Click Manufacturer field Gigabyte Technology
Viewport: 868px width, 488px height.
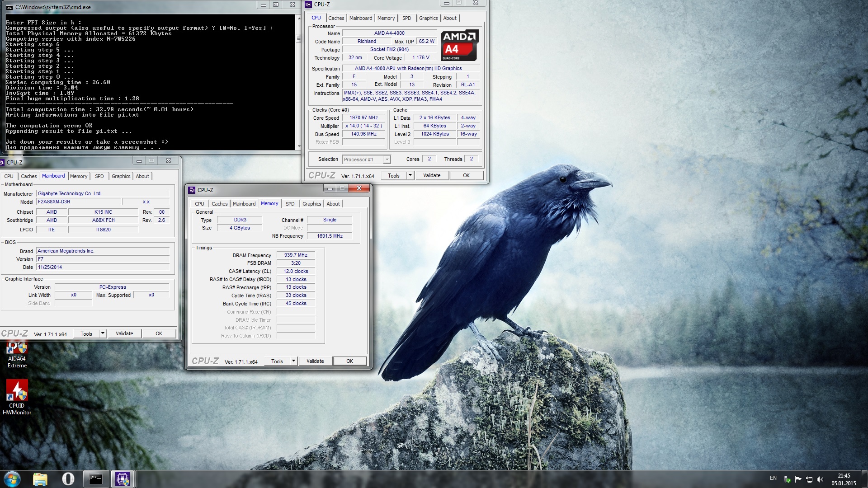(x=103, y=193)
